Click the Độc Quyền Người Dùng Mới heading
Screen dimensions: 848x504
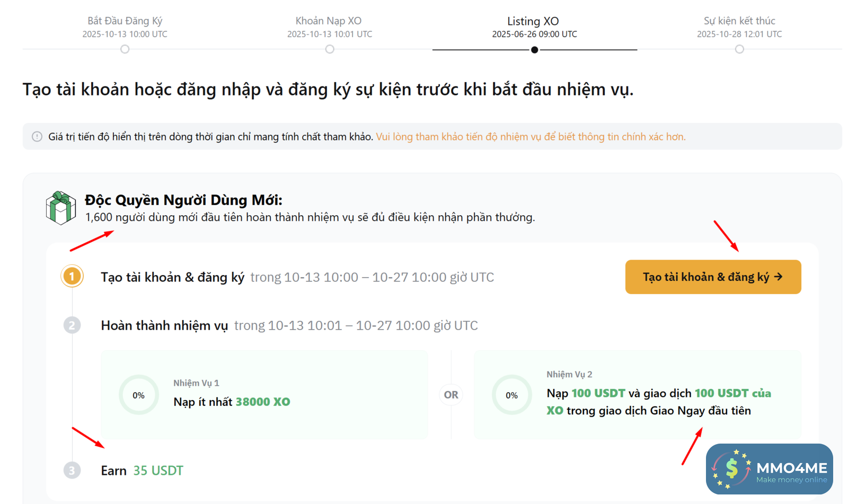(x=183, y=200)
